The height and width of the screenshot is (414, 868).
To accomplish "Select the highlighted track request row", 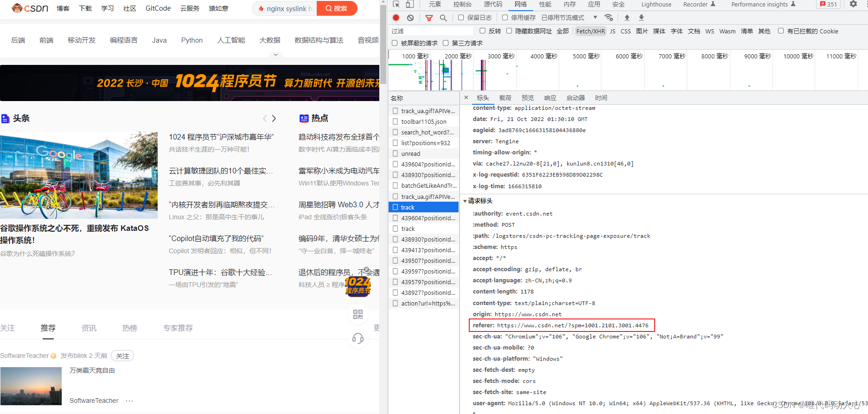I will click(x=423, y=207).
